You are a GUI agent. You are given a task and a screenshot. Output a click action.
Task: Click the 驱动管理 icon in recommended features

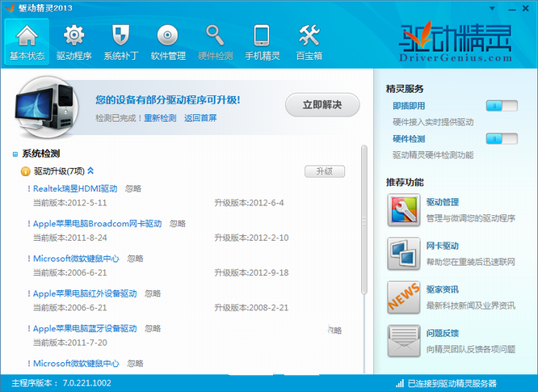tap(403, 210)
